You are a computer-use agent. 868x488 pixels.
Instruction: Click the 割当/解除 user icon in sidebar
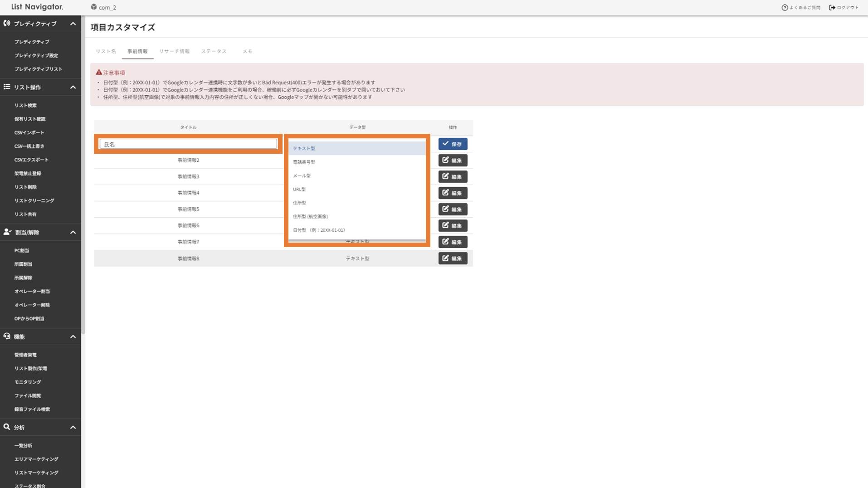tap(7, 232)
